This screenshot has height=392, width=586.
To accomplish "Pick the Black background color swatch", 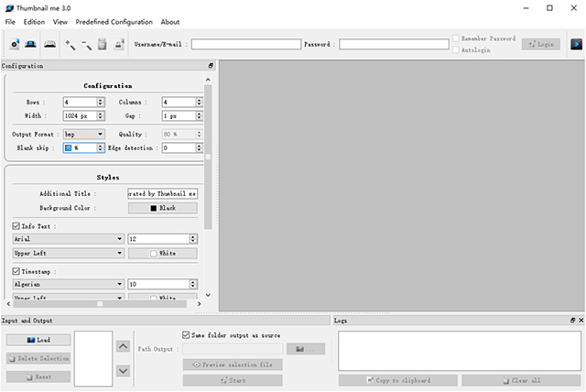I will 162,208.
